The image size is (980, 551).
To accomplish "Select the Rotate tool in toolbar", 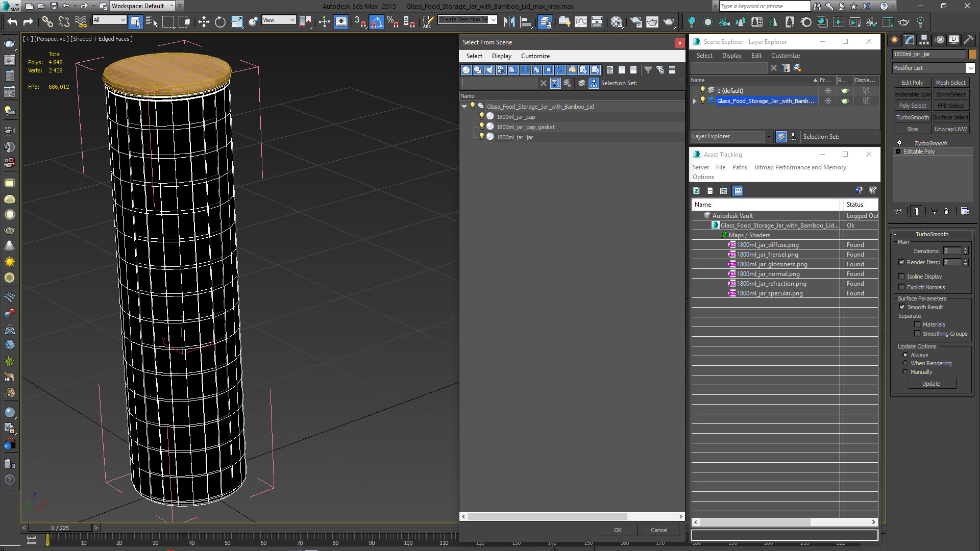I will pos(220,21).
